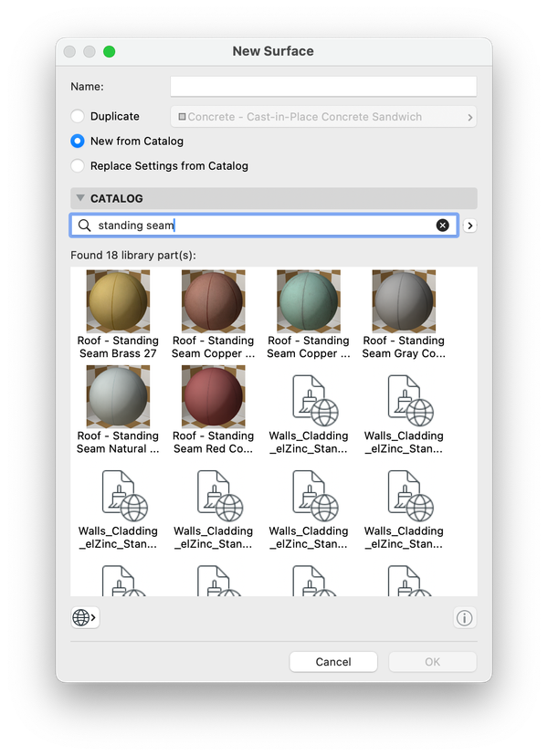Image resolution: width=548 pixels, height=756 pixels.
Task: Pick the teal green Standing Seam Copper sphere
Action: coord(309,301)
